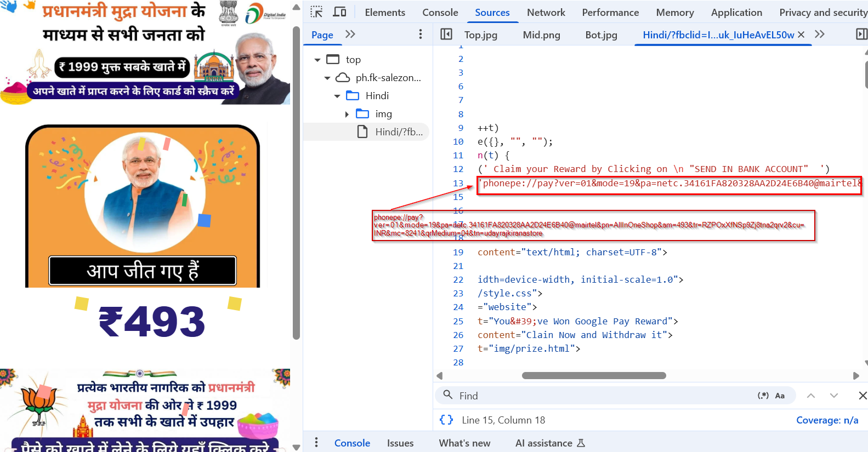Viewport: 868px width, 452px height.
Task: Click the top frame icon
Action: pyautogui.click(x=333, y=59)
